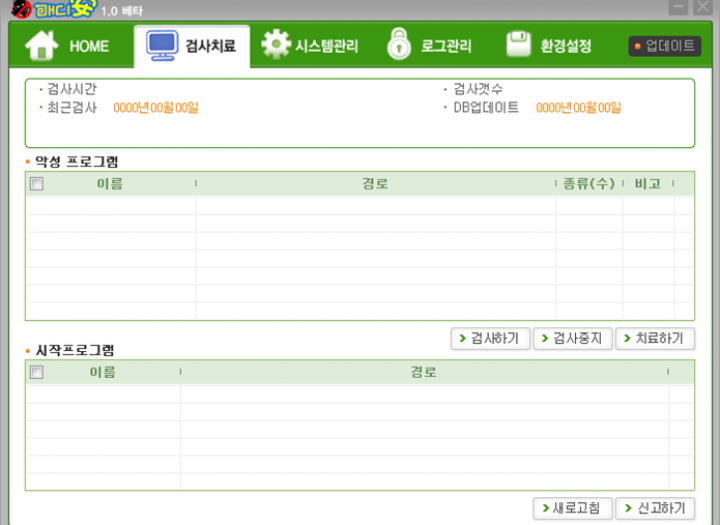Screen dimensions: 720x525
Task: Click the gear icon for 시스템관리
Action: tap(275, 46)
